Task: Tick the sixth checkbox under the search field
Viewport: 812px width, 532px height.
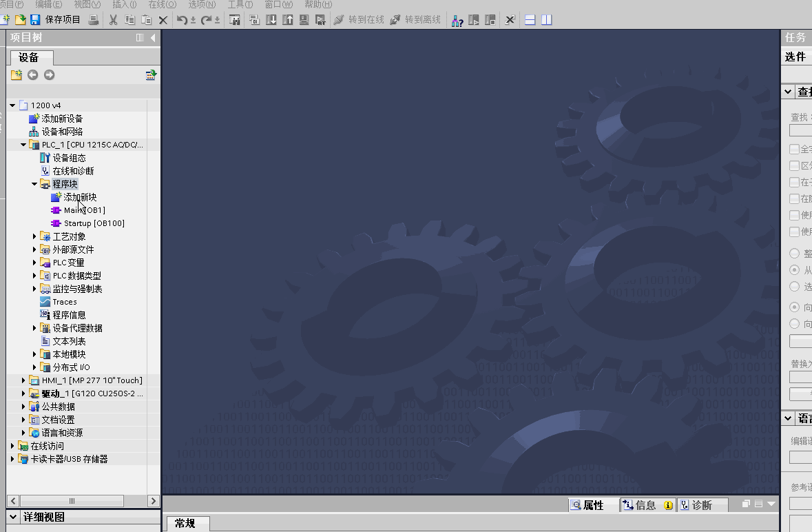Action: (x=794, y=232)
